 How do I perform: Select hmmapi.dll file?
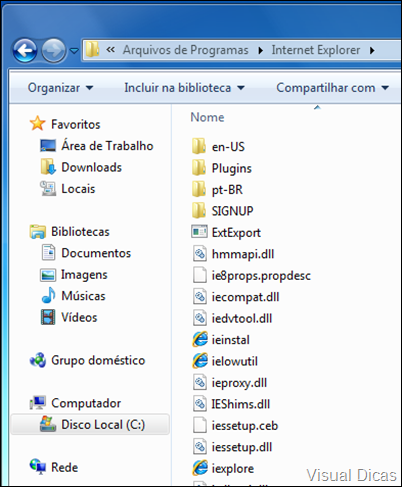tap(243, 254)
